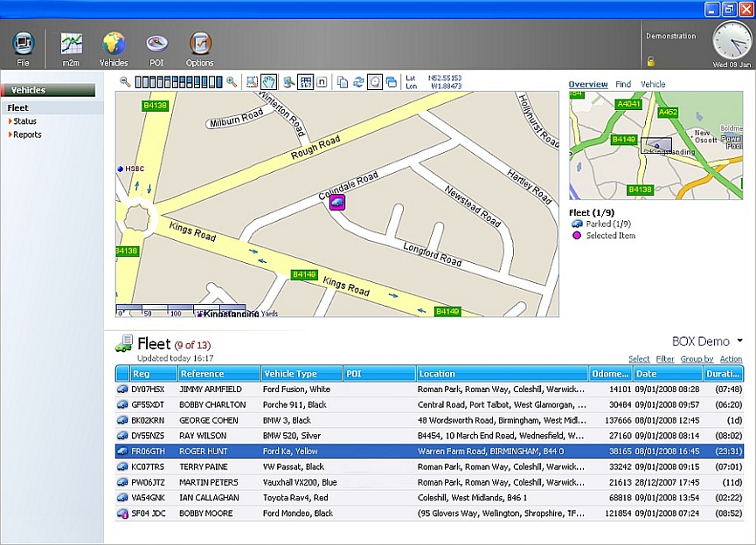Switch to the Vehicle tab
This screenshot has height=545, width=756.
[653, 85]
